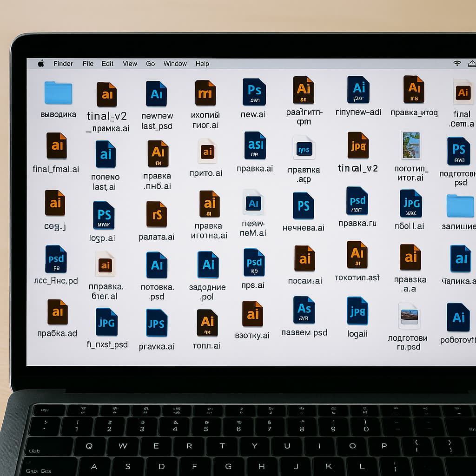This screenshot has height=476, width=476.
Task: Open the Window menu
Action: pos(175,64)
